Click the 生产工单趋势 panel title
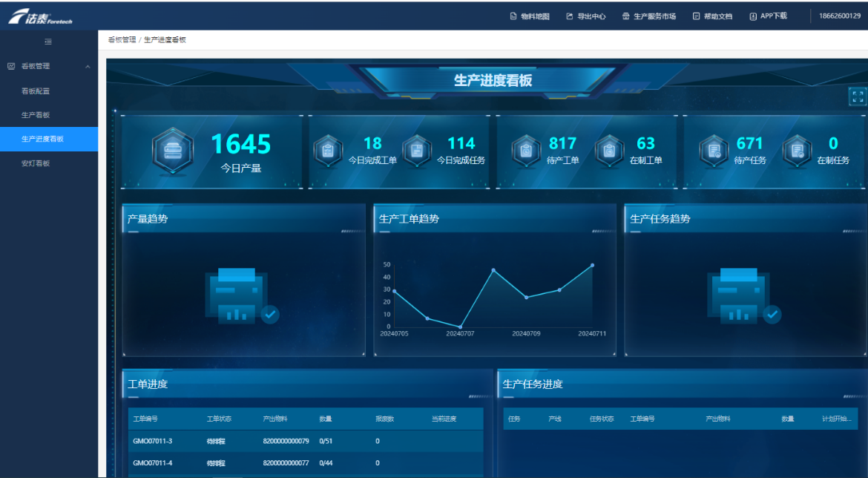Screen dimensions: 868x478 409,219
